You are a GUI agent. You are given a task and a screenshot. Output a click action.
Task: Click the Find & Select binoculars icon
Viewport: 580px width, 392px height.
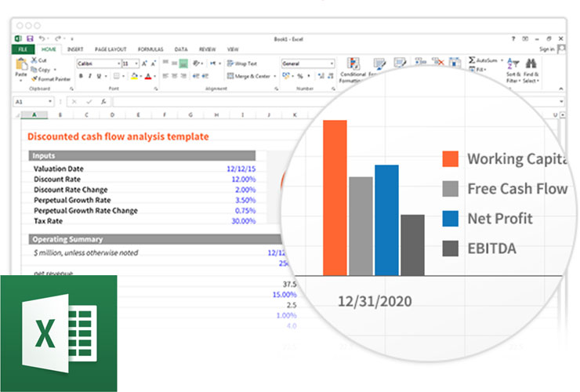click(x=531, y=71)
